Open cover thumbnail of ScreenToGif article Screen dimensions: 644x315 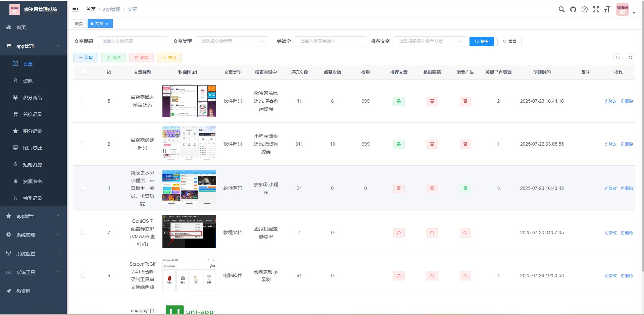189,274
